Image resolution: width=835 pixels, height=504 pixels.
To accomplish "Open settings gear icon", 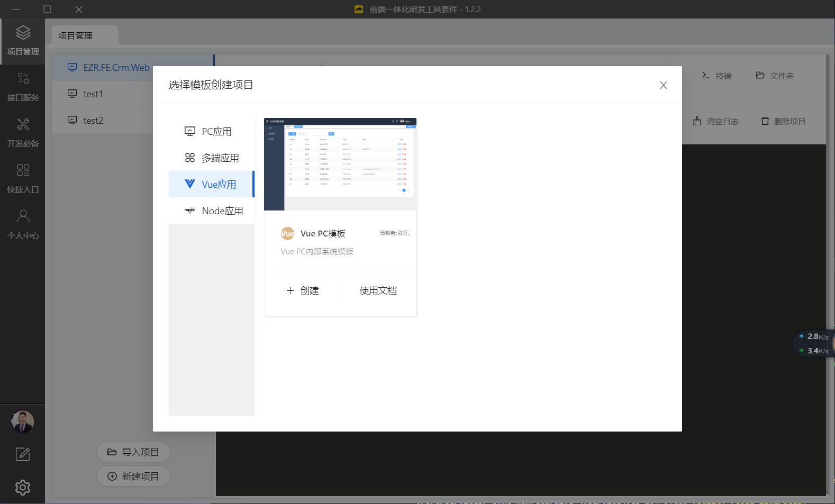I will coord(23,487).
